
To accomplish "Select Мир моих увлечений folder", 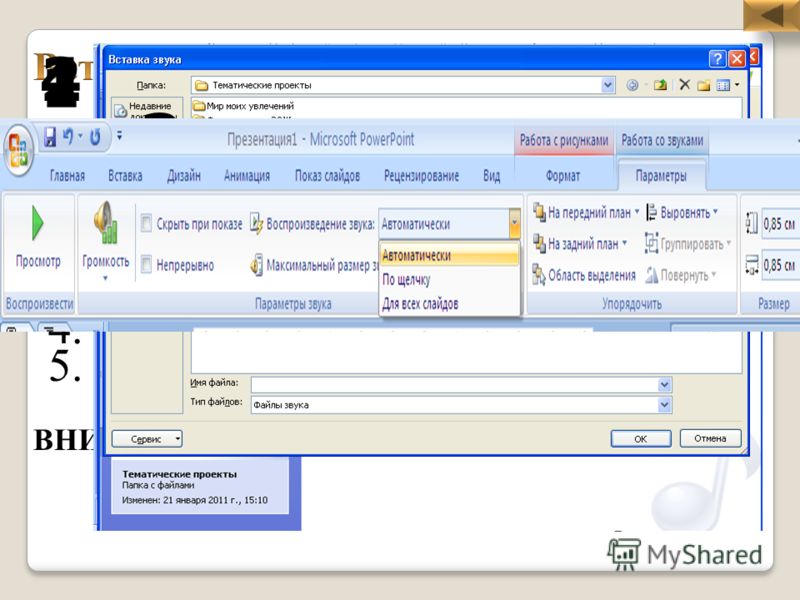I will pyautogui.click(x=243, y=106).
